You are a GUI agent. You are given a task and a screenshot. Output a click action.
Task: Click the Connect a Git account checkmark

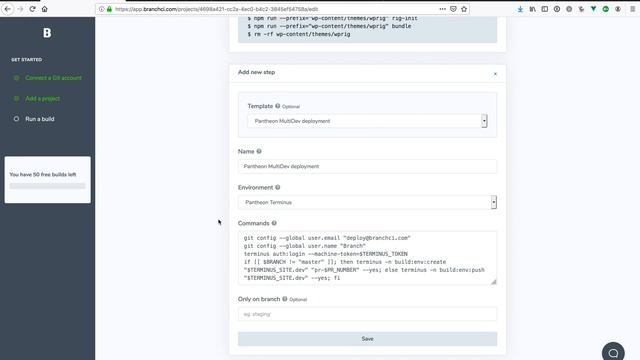[16, 78]
